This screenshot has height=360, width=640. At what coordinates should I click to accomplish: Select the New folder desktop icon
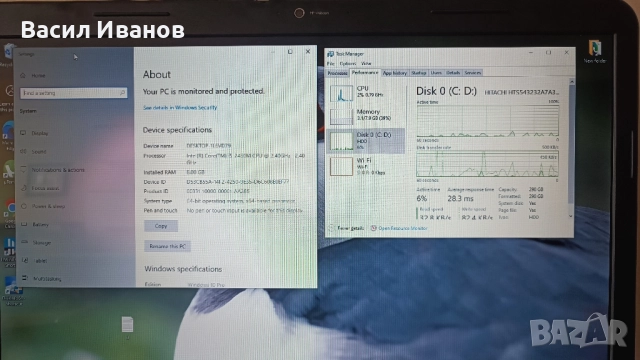(595, 51)
